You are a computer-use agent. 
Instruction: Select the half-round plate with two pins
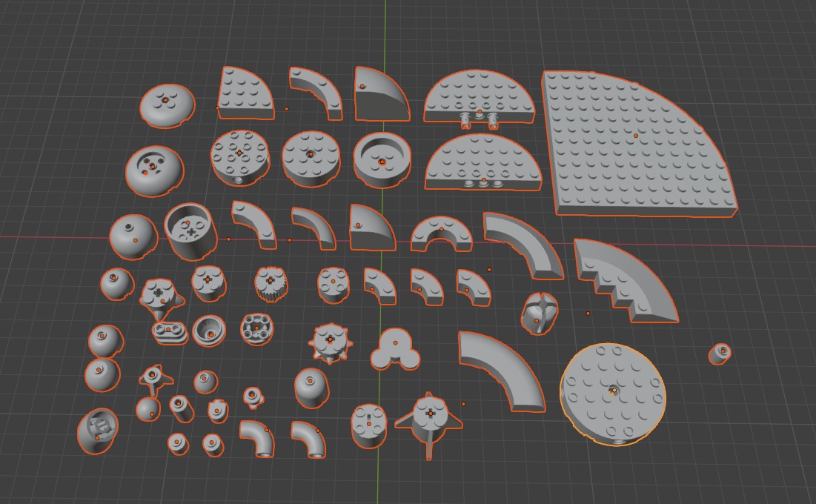tap(479, 99)
